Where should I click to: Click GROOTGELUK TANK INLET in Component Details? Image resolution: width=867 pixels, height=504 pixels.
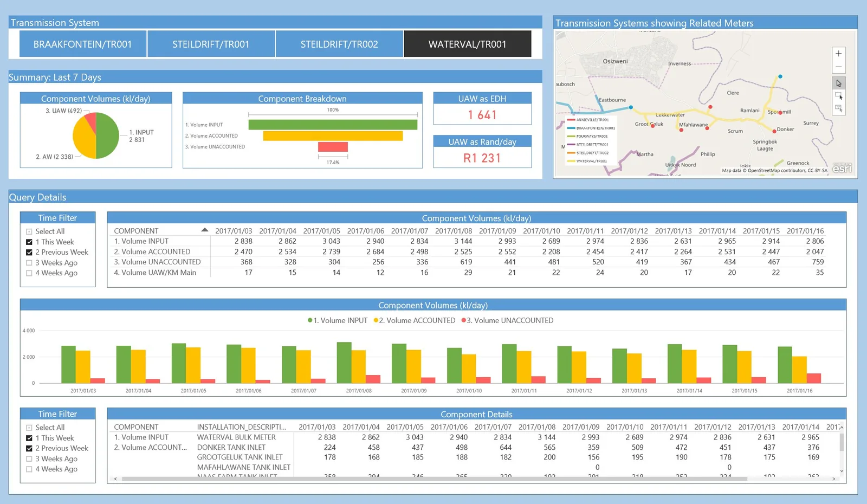click(240, 457)
